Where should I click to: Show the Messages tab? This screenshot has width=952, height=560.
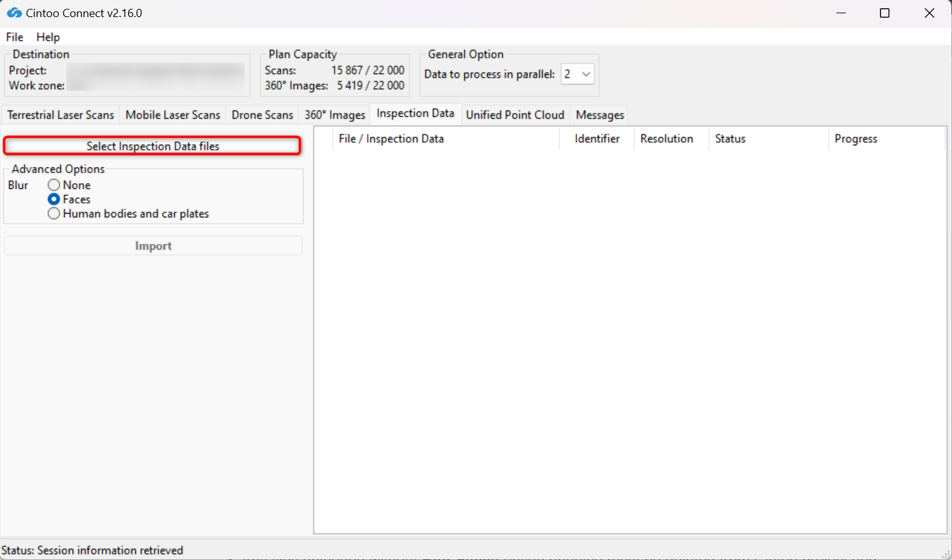click(600, 115)
